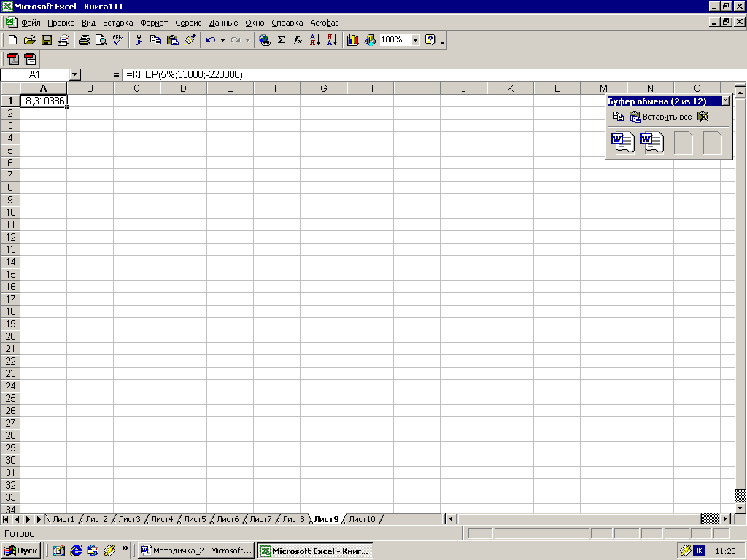Paste with the toolbar clipboard icon

[x=172, y=41]
